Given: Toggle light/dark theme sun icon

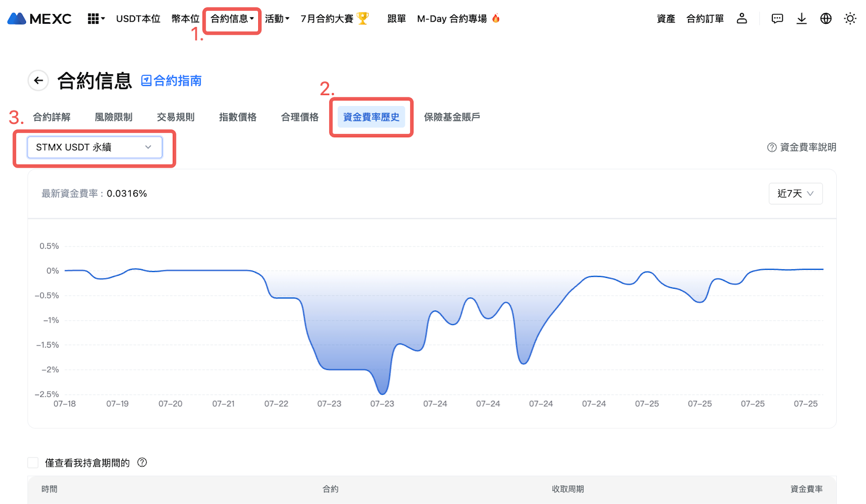Looking at the screenshot, I should click(x=850, y=19).
